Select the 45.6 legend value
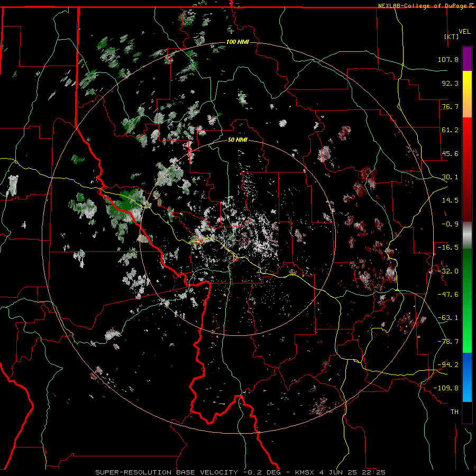The width and height of the screenshot is (476, 476). tap(450, 153)
